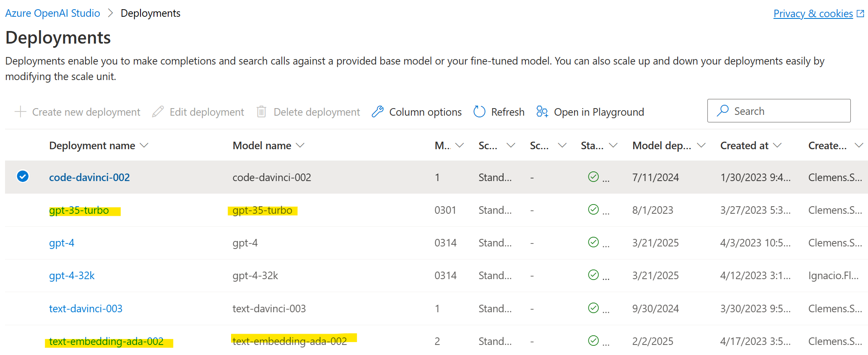The image size is (868, 355).
Task: Click created date 3/30/2023 9:5...
Action: pyautogui.click(x=755, y=308)
